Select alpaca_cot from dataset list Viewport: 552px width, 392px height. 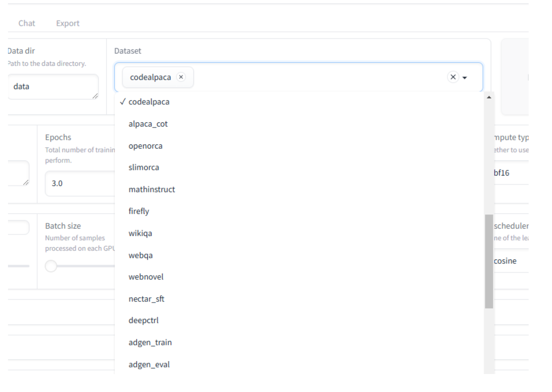[148, 124]
